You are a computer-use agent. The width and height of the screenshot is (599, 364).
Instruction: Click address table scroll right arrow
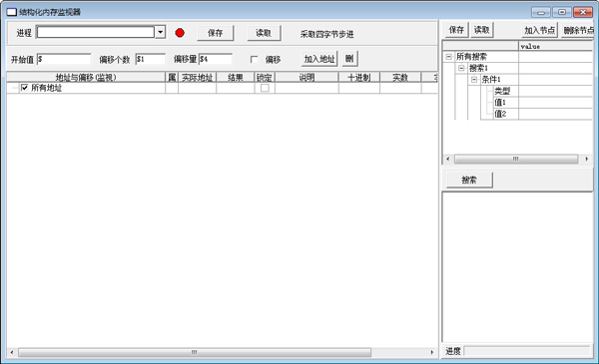[432, 352]
